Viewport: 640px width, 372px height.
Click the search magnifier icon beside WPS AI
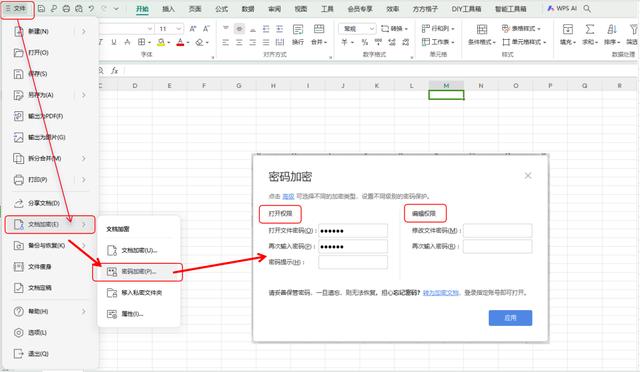587,8
